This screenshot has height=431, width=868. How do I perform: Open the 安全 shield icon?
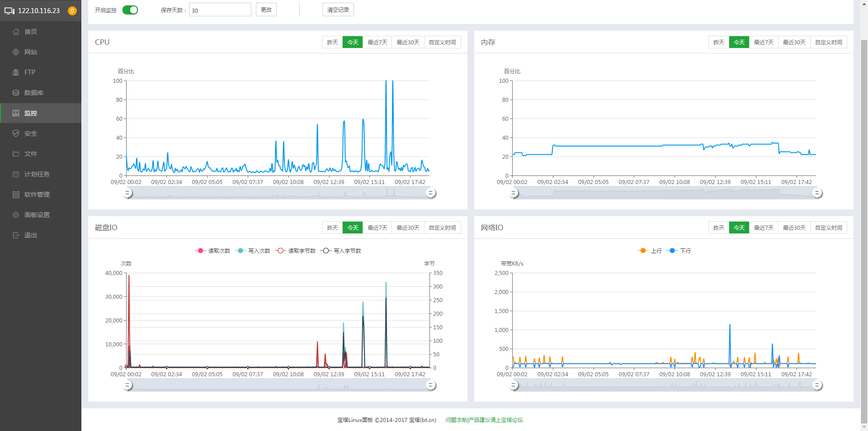[x=16, y=133]
